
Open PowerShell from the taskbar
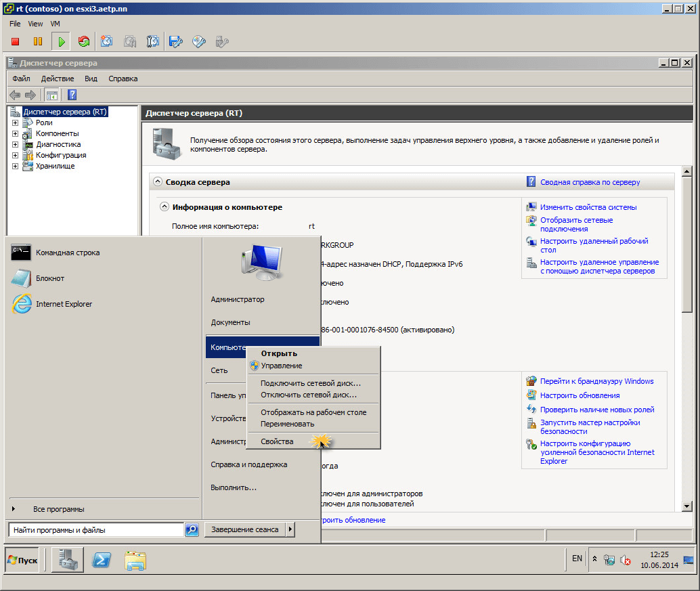click(102, 560)
